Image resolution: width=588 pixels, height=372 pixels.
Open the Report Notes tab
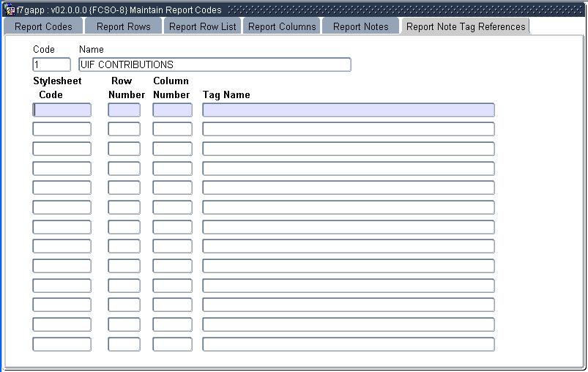click(360, 26)
